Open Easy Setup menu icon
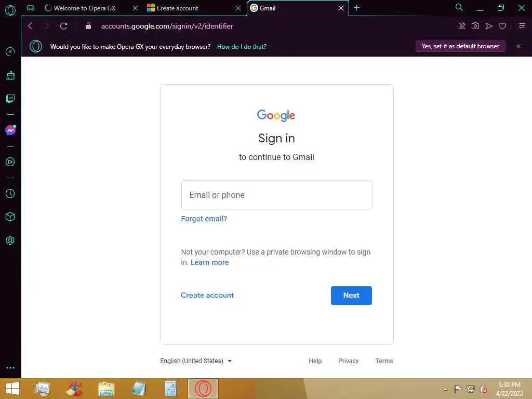Viewport: 532px width, 399px height. (x=522, y=26)
